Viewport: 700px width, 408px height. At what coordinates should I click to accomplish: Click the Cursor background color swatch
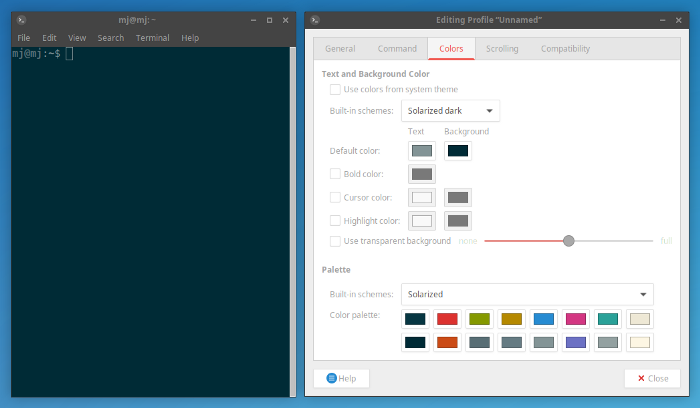[458, 197]
